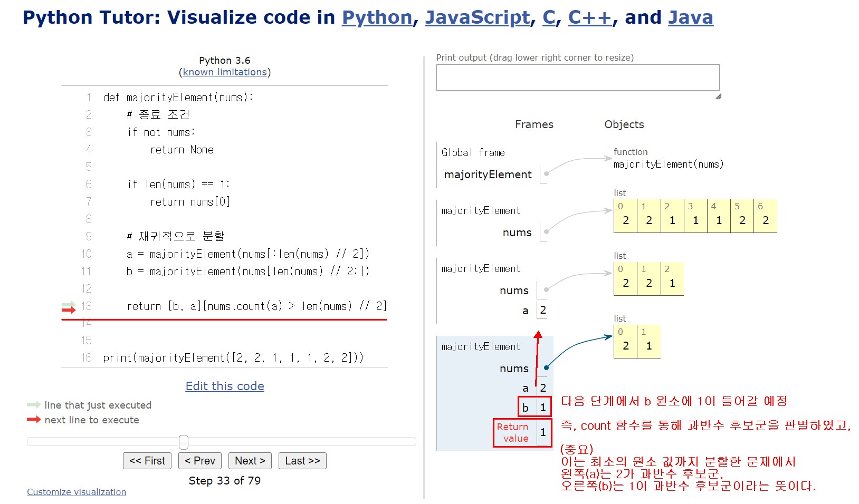The width and height of the screenshot is (859, 504).
Task: Click the Objects heading
Action: pyautogui.click(x=624, y=124)
